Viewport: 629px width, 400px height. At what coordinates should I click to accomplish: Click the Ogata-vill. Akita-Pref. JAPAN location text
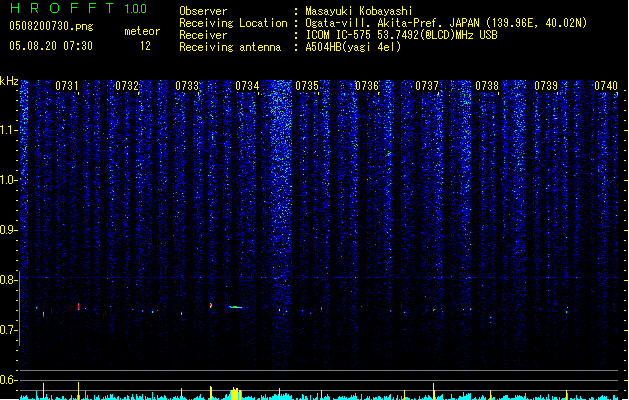[446, 23]
